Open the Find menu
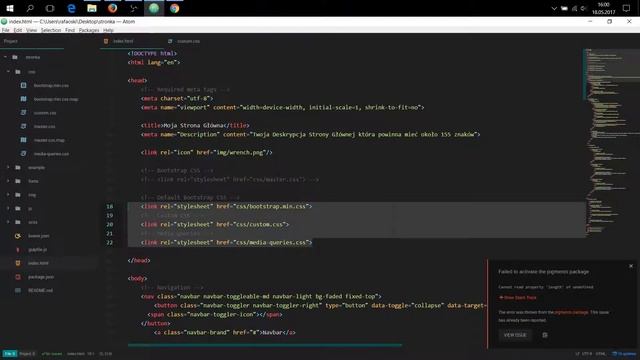Screen dimensions: 640x360 [x=70, y=30]
